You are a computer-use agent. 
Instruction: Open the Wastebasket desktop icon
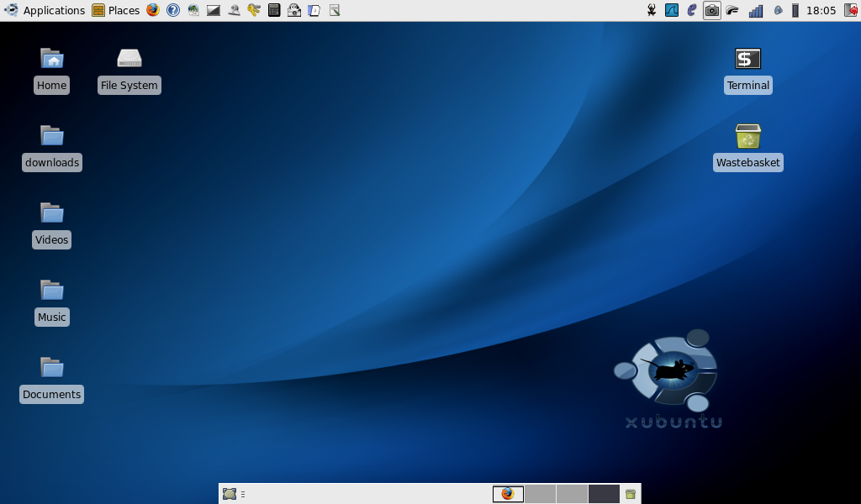[747, 136]
